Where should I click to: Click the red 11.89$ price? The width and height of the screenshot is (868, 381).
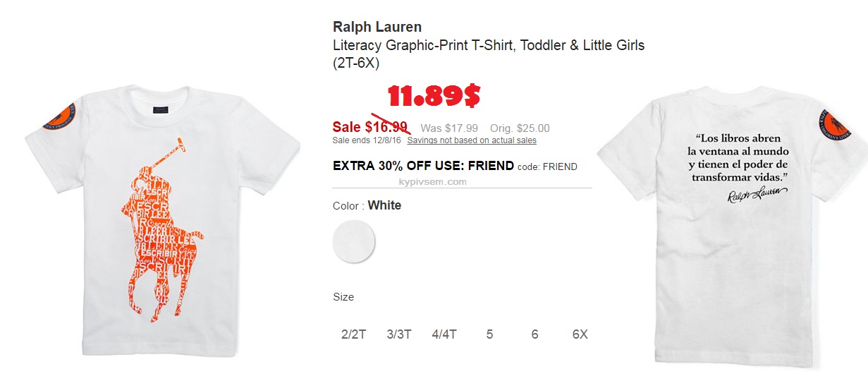click(434, 96)
